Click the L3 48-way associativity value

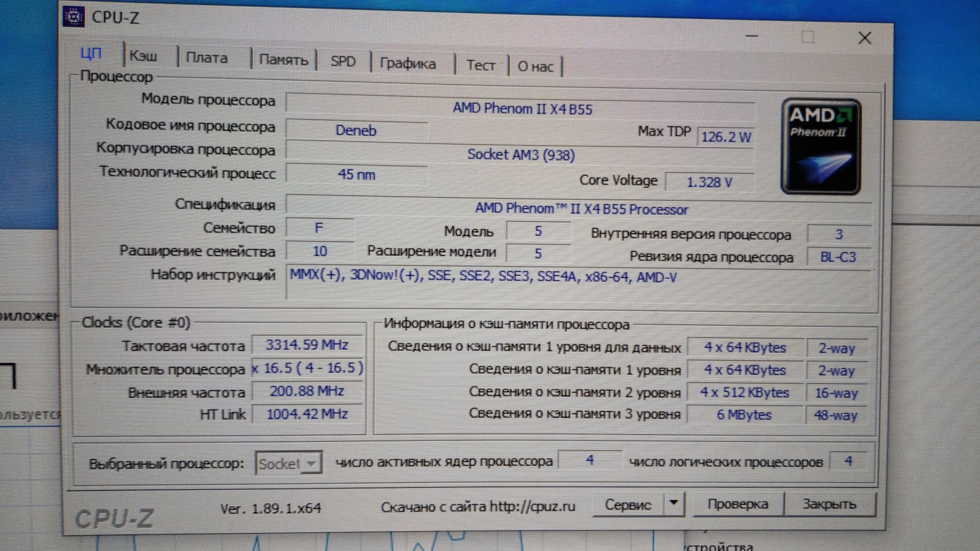click(x=836, y=415)
